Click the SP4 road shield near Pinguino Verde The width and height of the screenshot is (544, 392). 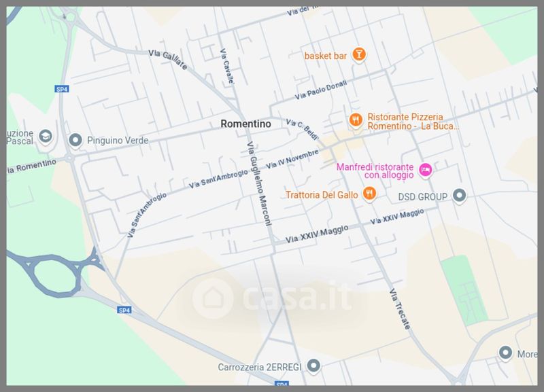click(x=62, y=89)
